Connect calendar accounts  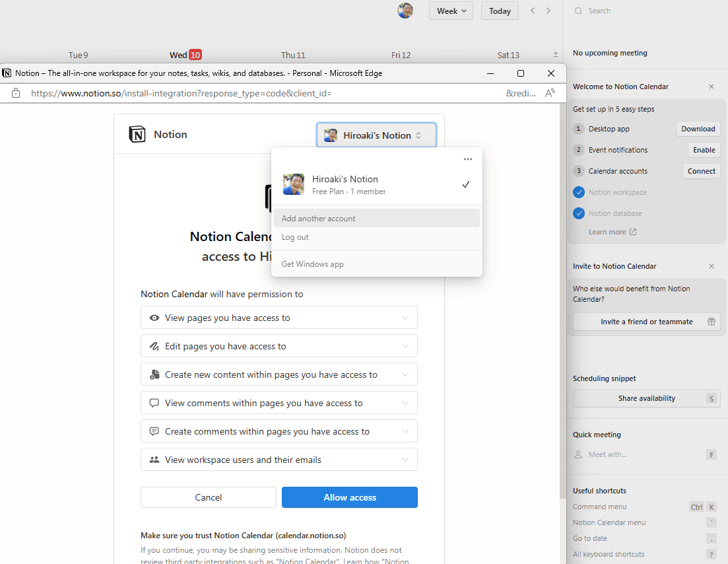[x=701, y=171]
